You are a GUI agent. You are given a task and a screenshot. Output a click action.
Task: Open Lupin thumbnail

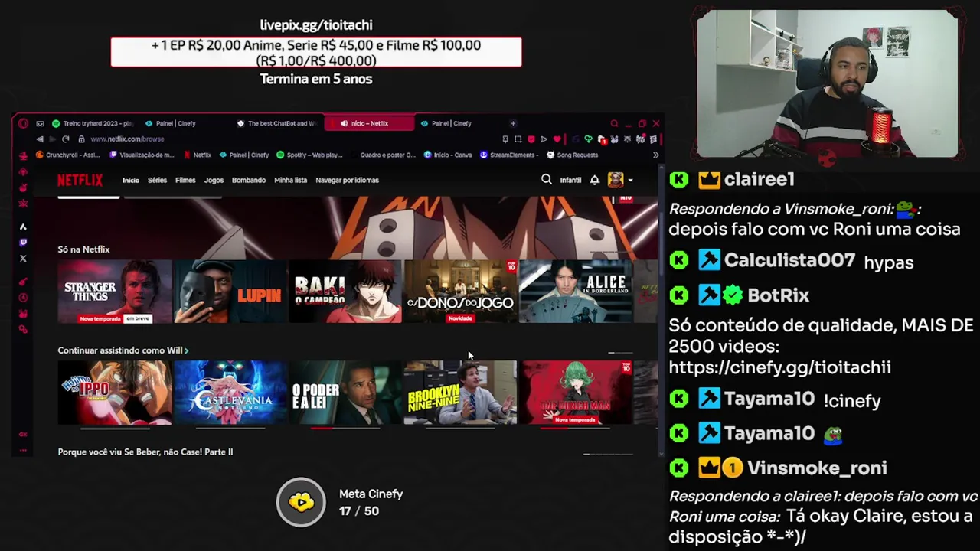[x=230, y=292]
